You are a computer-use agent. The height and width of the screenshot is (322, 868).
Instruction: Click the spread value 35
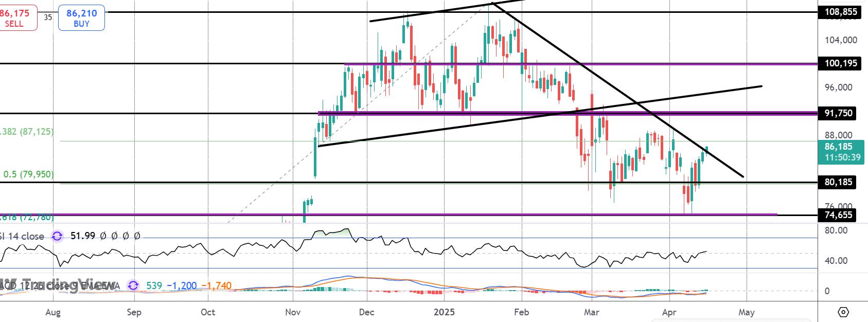coord(48,17)
